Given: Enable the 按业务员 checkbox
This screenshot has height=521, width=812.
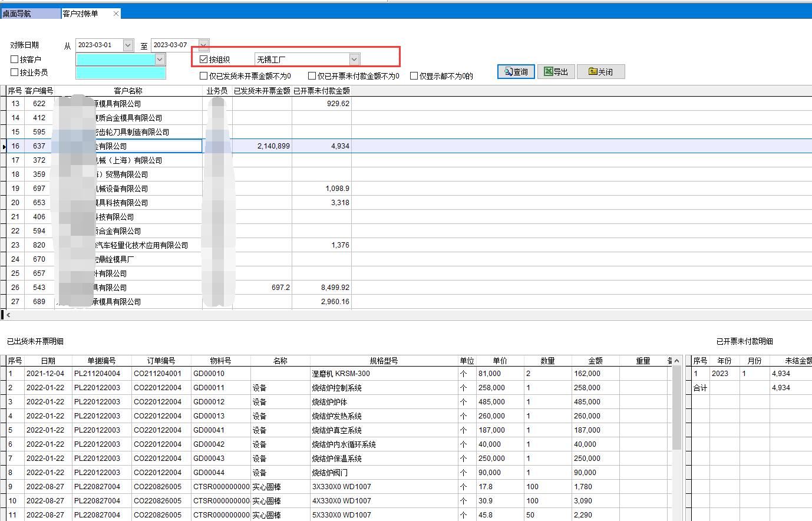Looking at the screenshot, I should coord(15,72).
